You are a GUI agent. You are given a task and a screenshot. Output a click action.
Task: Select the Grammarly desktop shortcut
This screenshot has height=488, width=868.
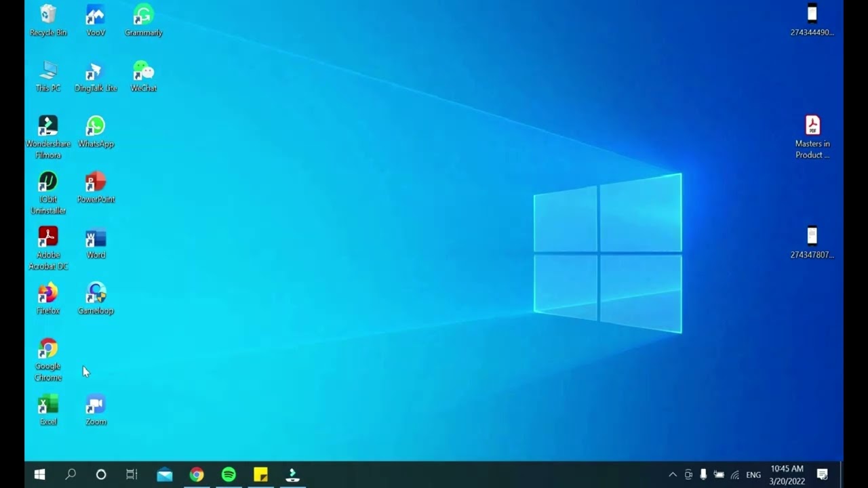144,20
